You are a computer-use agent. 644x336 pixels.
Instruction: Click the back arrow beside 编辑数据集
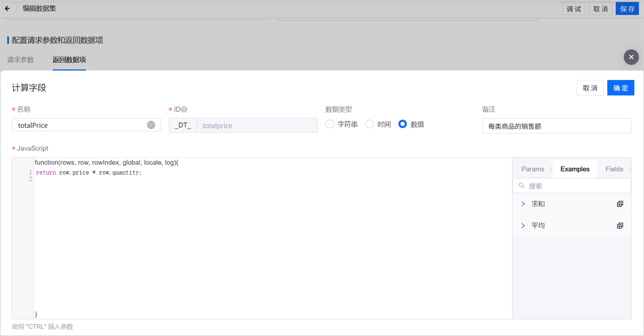click(x=8, y=8)
